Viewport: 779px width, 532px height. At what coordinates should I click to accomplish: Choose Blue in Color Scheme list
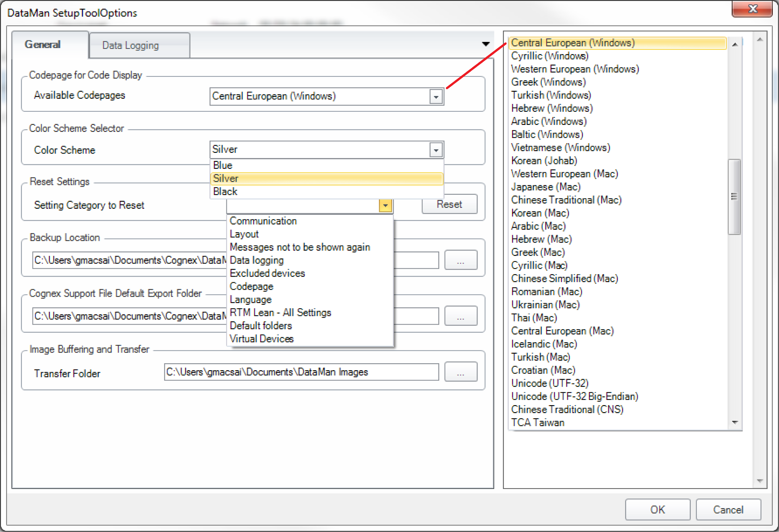(x=223, y=165)
